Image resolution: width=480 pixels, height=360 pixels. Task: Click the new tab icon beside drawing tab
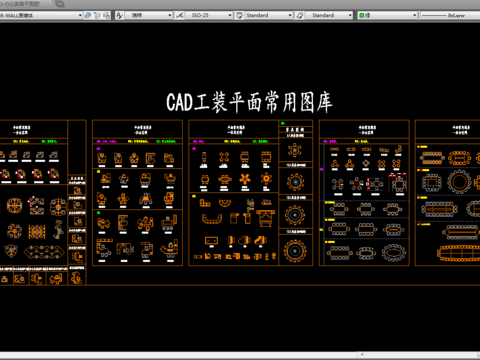60,4
